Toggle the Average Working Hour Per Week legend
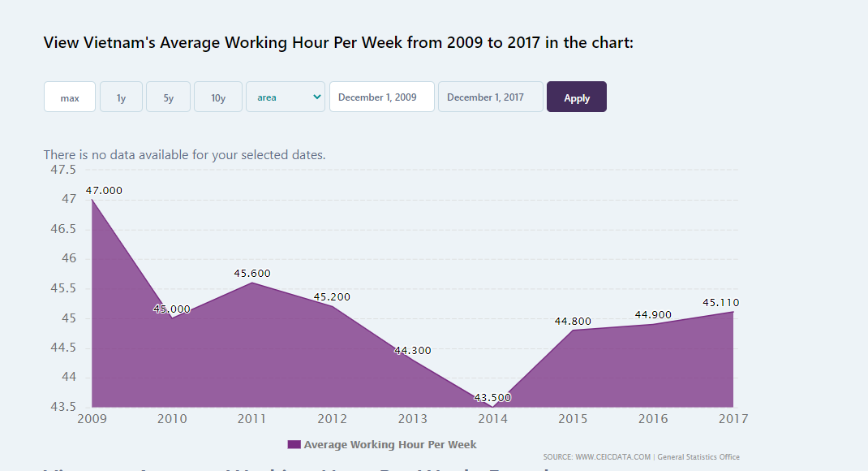Image resolution: width=868 pixels, height=471 pixels. click(382, 444)
